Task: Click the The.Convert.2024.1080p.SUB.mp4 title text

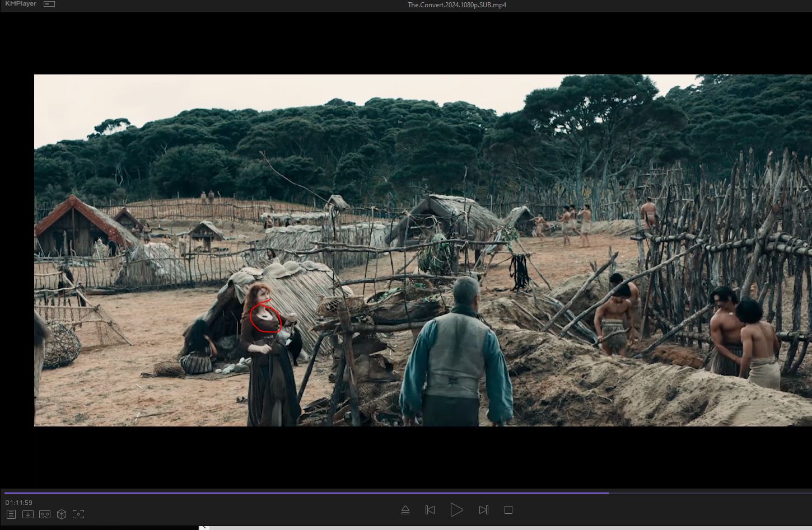Action: coord(457,5)
